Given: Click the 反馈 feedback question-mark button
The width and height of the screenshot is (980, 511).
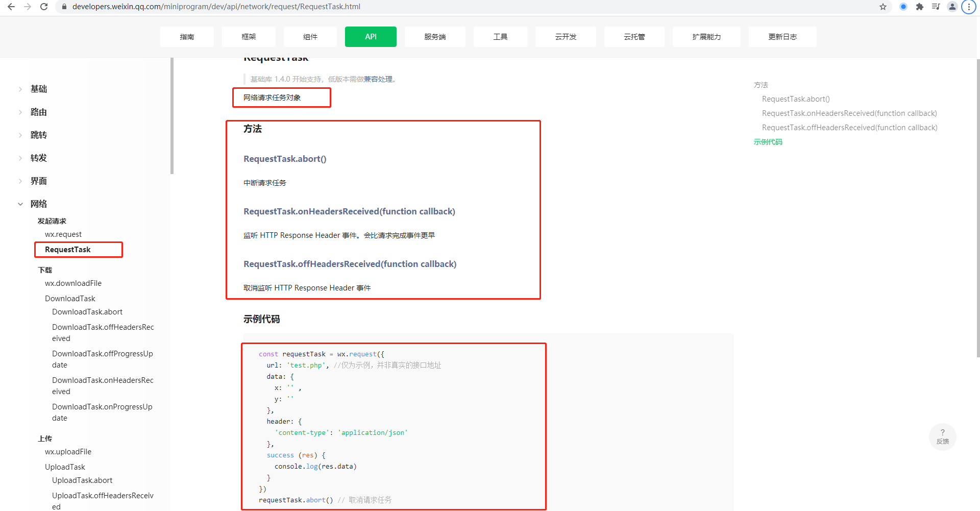Looking at the screenshot, I should (943, 436).
